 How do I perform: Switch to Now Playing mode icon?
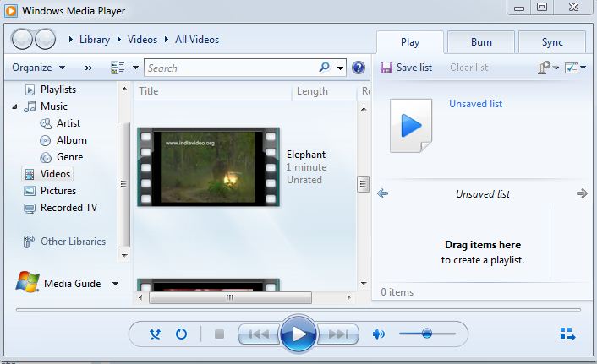(x=567, y=334)
